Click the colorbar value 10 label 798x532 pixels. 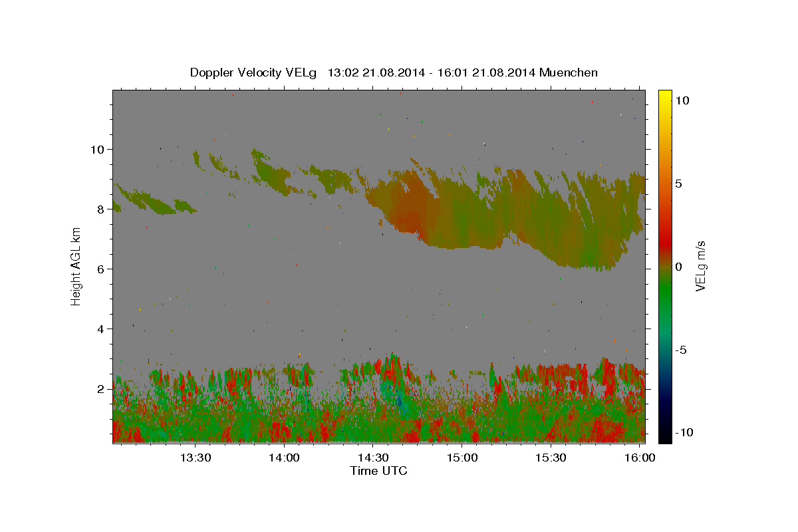click(x=682, y=100)
